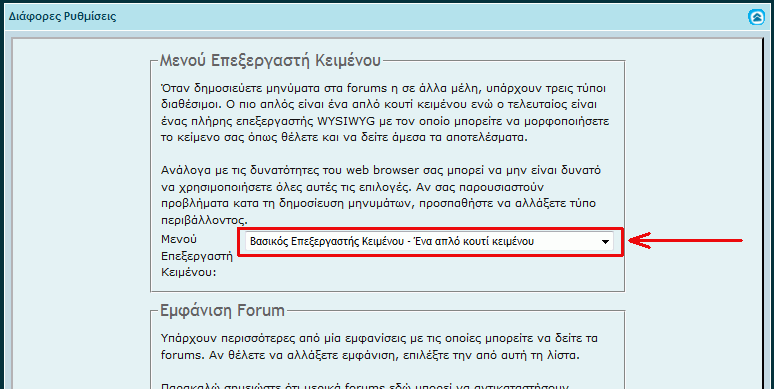
Task: Open the Μενού Επεξεργαστή Κειμένου dropdown
Action: point(429,242)
